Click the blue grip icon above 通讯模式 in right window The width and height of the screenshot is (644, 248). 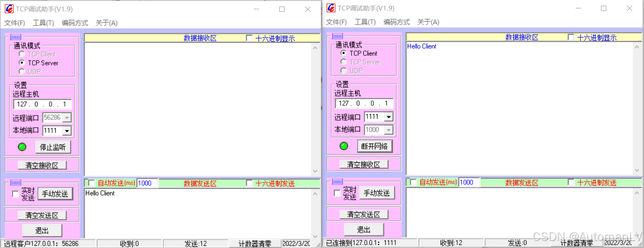337,36
